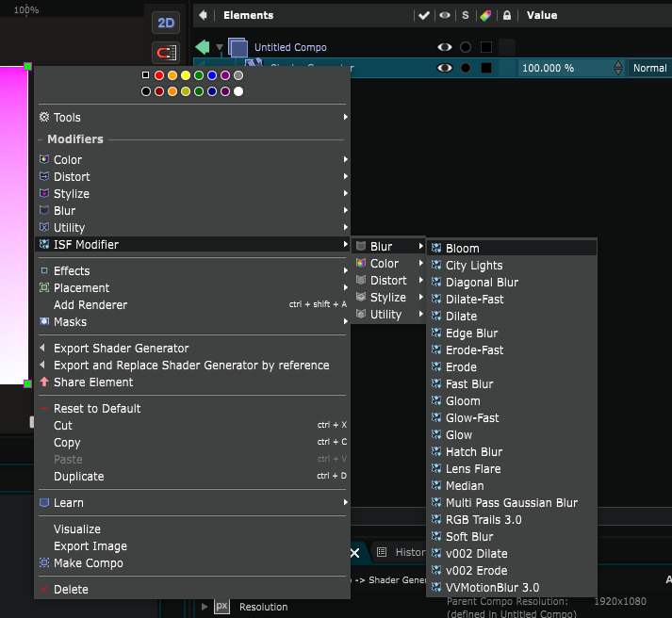Click the opacity stepper arrows beside 100.000 %
672x618 pixels.
(x=618, y=68)
